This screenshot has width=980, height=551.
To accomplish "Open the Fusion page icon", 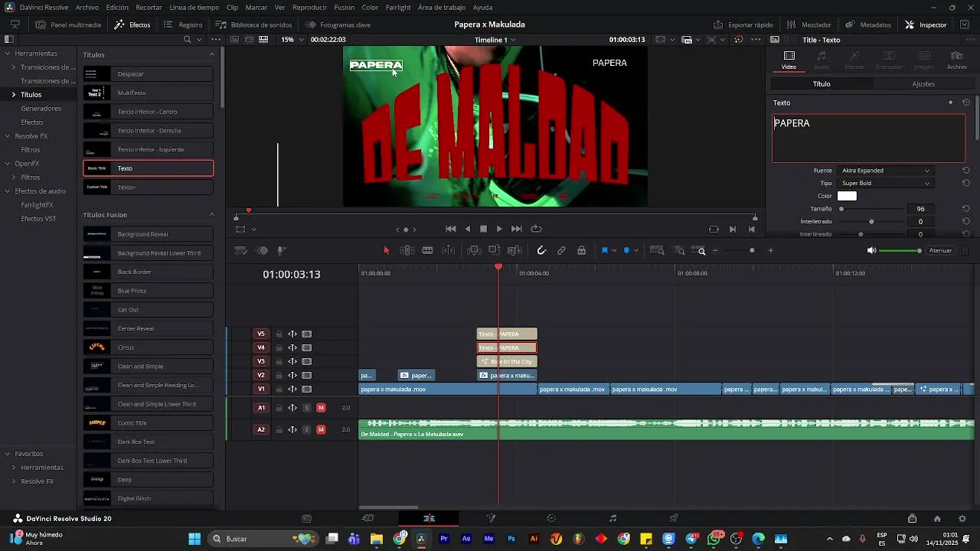I will coord(491,518).
